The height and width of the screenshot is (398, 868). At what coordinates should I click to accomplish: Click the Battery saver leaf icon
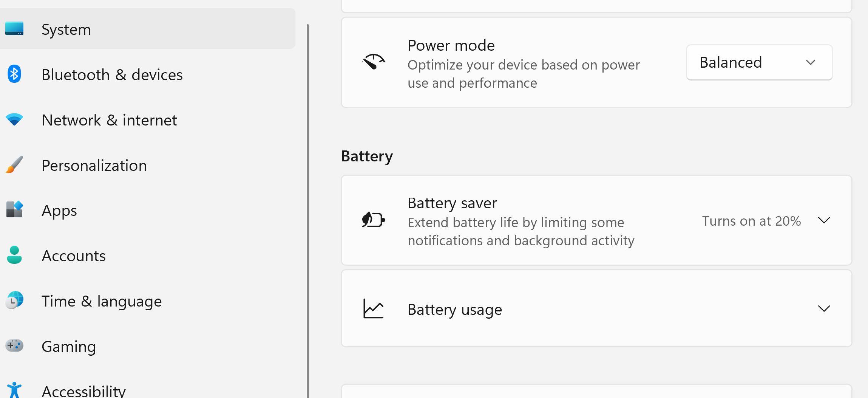pos(373,220)
